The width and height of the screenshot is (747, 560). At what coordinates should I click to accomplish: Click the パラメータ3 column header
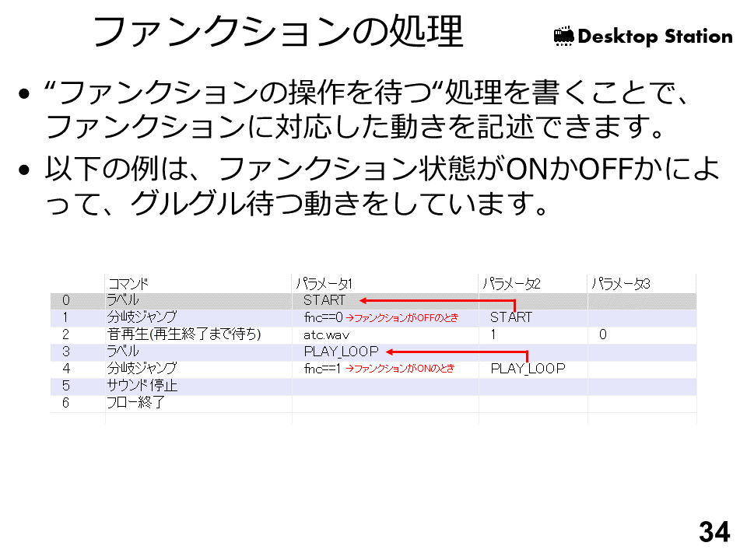click(620, 284)
